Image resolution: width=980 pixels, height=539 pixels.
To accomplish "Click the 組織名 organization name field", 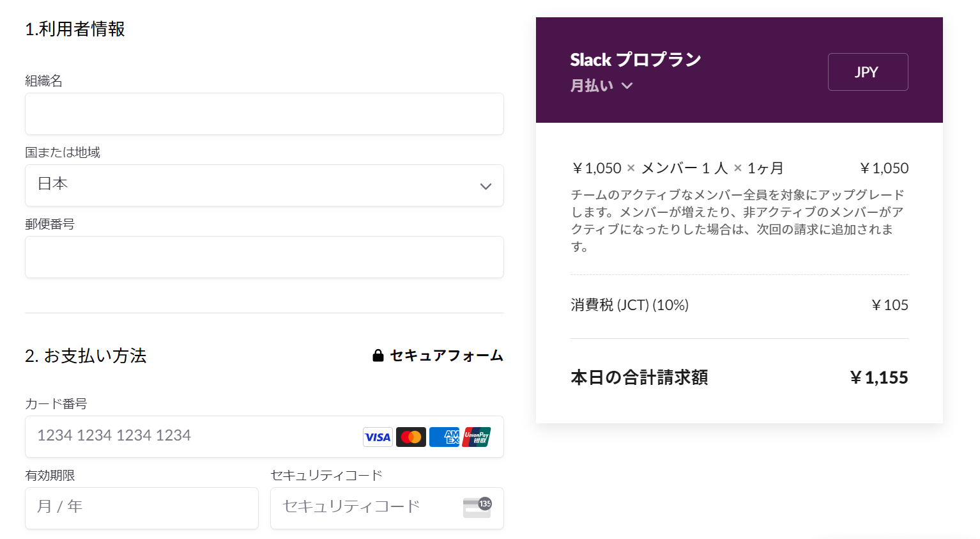I will point(264,114).
